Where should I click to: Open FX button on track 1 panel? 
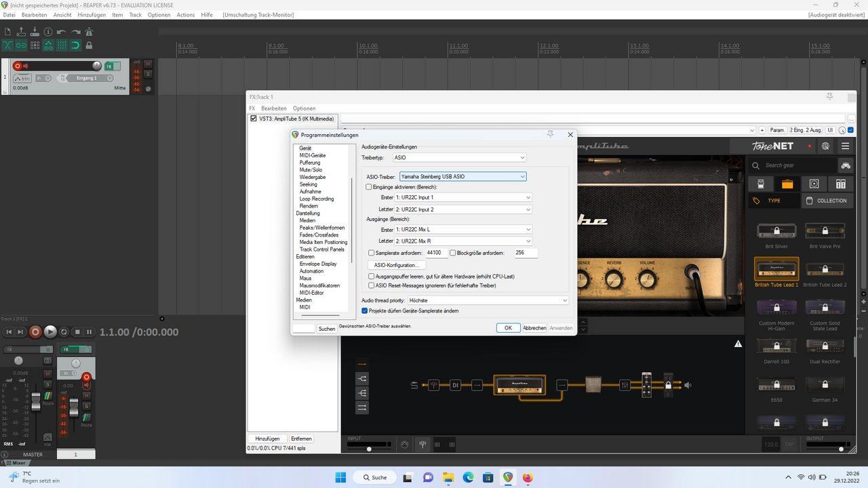pos(108,66)
